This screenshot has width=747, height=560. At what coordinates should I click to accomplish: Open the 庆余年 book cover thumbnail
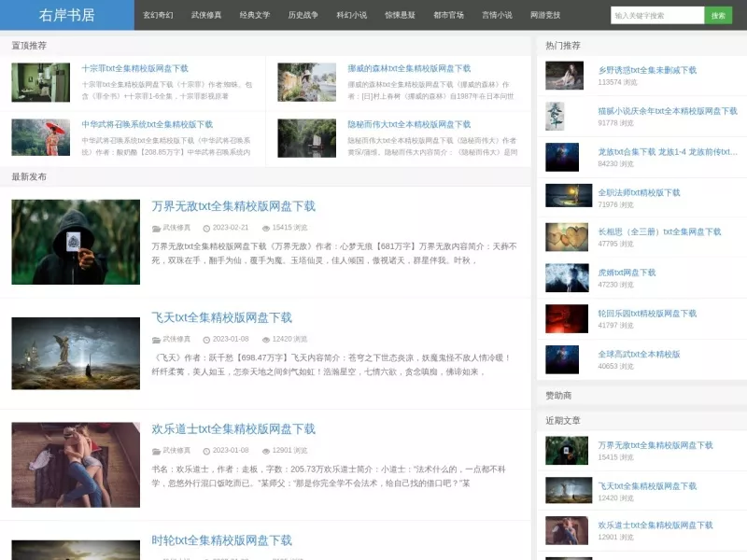pyautogui.click(x=555, y=116)
